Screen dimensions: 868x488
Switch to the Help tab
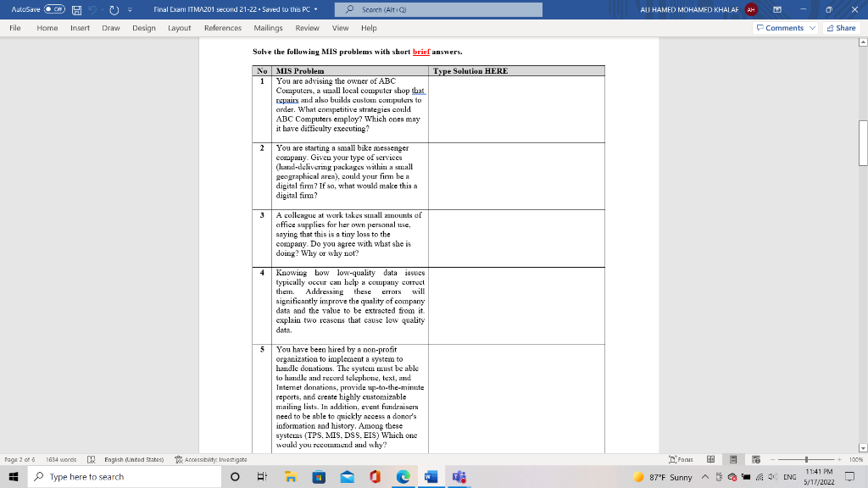coord(369,28)
